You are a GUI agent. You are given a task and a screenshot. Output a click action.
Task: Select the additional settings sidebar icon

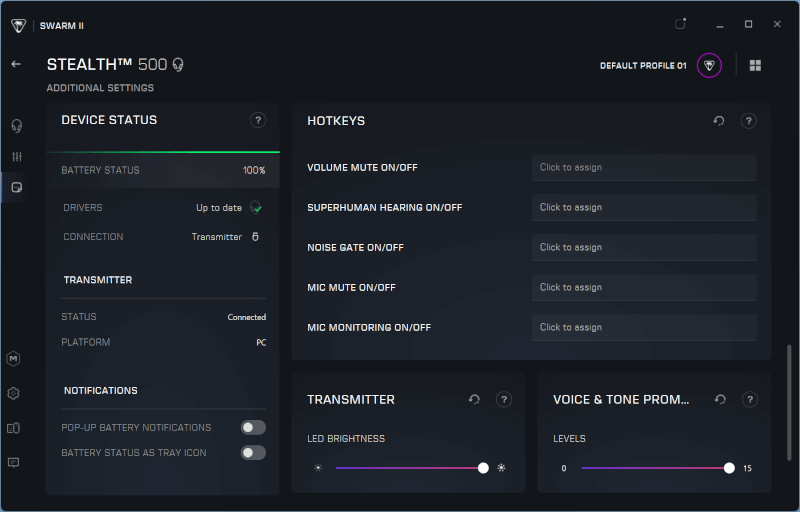click(x=17, y=188)
